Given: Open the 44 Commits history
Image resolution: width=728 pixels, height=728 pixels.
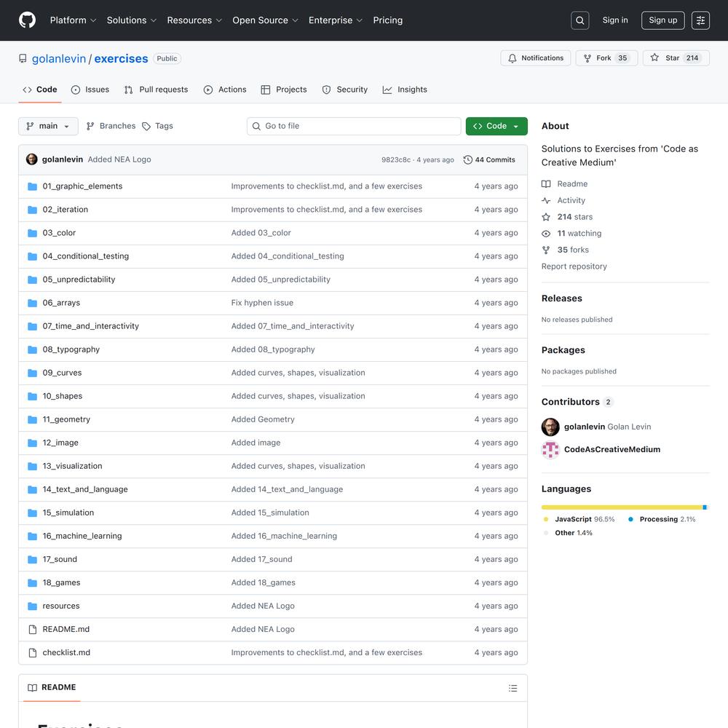Looking at the screenshot, I should pyautogui.click(x=489, y=159).
